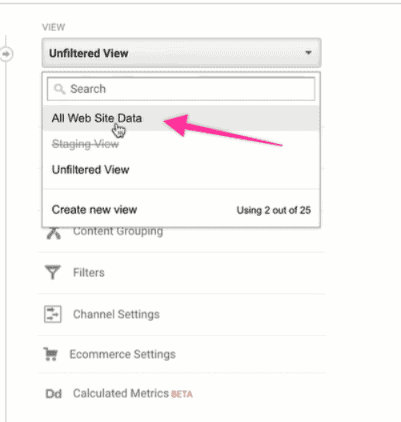Click the Ecommerce Settings cart icon
Screen dimensions: 401x422
50,354
